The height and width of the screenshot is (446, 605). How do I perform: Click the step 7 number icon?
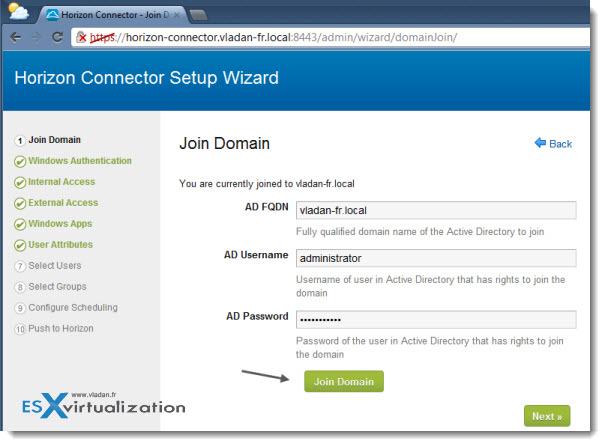pyautogui.click(x=20, y=266)
